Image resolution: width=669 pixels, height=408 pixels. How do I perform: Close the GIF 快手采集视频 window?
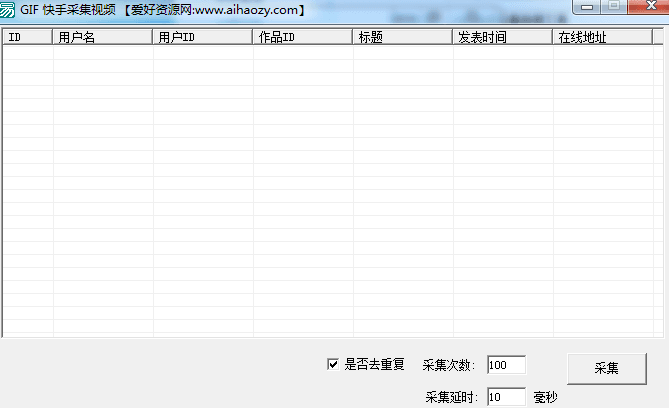pyautogui.click(x=645, y=6)
